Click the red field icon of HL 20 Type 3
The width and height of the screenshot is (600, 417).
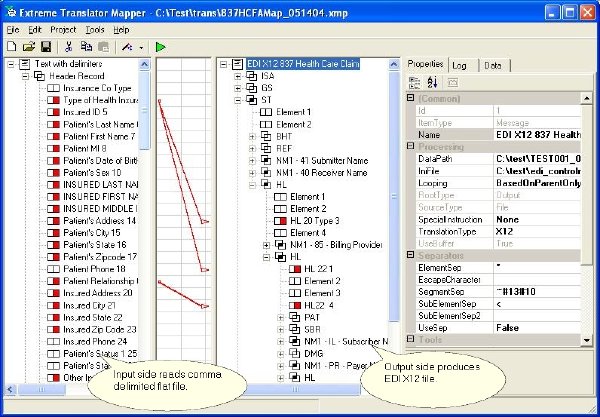(x=280, y=221)
